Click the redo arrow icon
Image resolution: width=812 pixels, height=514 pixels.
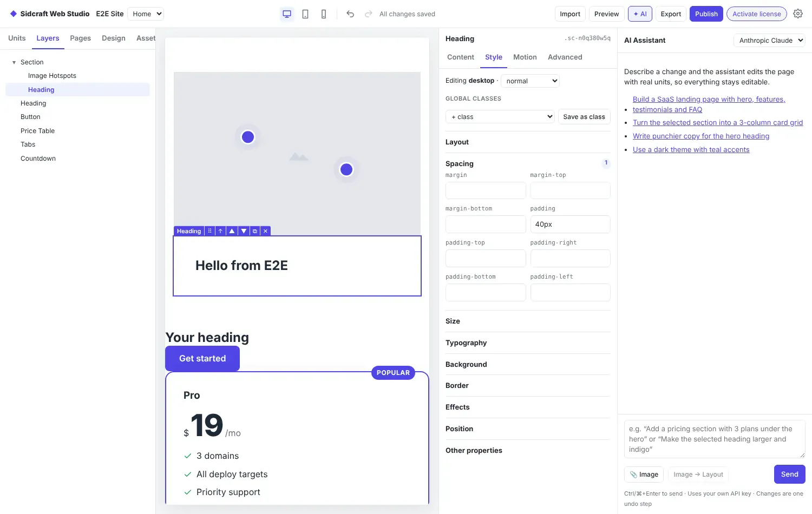pyautogui.click(x=368, y=14)
